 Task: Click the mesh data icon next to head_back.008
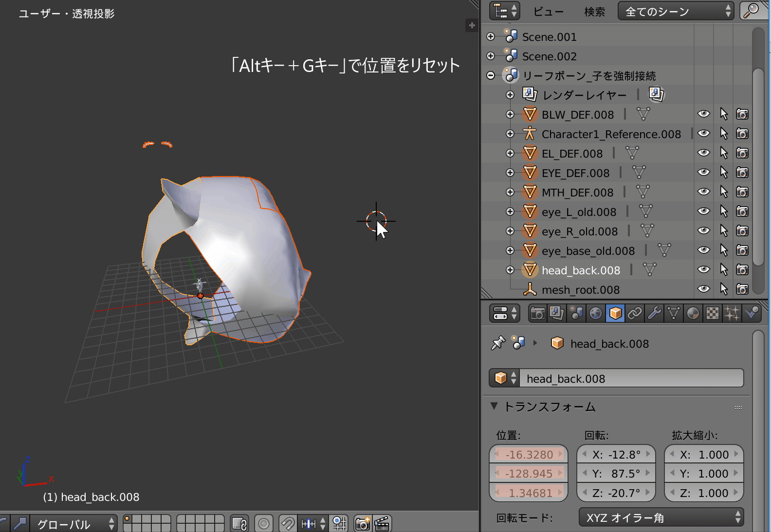650,270
